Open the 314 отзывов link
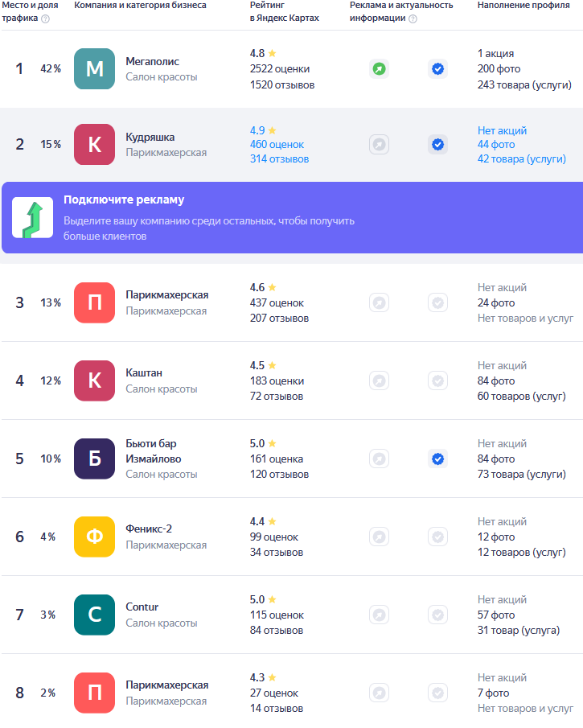Screen dimensions: 583x728 point(279,158)
